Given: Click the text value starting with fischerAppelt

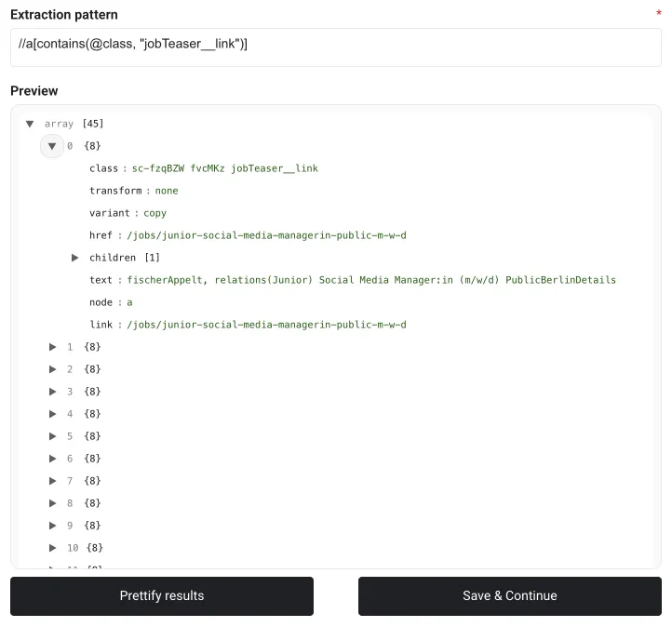Looking at the screenshot, I should point(371,280).
